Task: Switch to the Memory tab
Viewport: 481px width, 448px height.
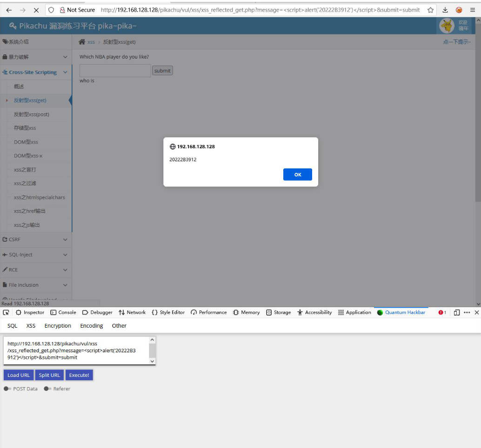Action: pos(246,312)
